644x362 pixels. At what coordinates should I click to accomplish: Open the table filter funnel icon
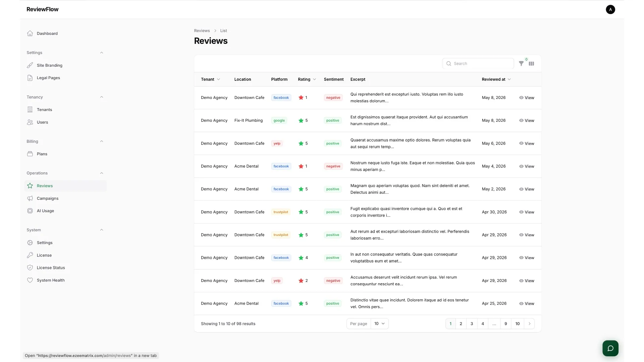tap(521, 64)
